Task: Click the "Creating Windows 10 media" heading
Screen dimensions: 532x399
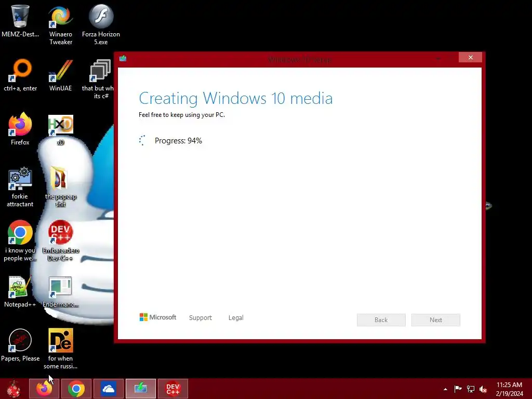Action: tap(235, 98)
